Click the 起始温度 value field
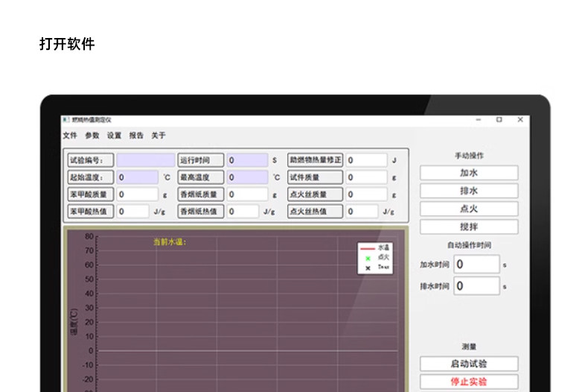 click(x=137, y=177)
